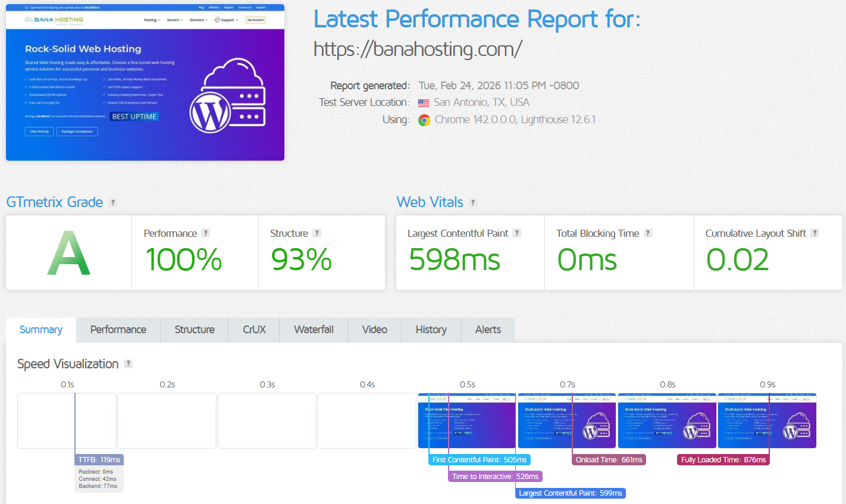This screenshot has width=846, height=504.
Task: Switch to the Waterfall tab
Action: point(314,330)
